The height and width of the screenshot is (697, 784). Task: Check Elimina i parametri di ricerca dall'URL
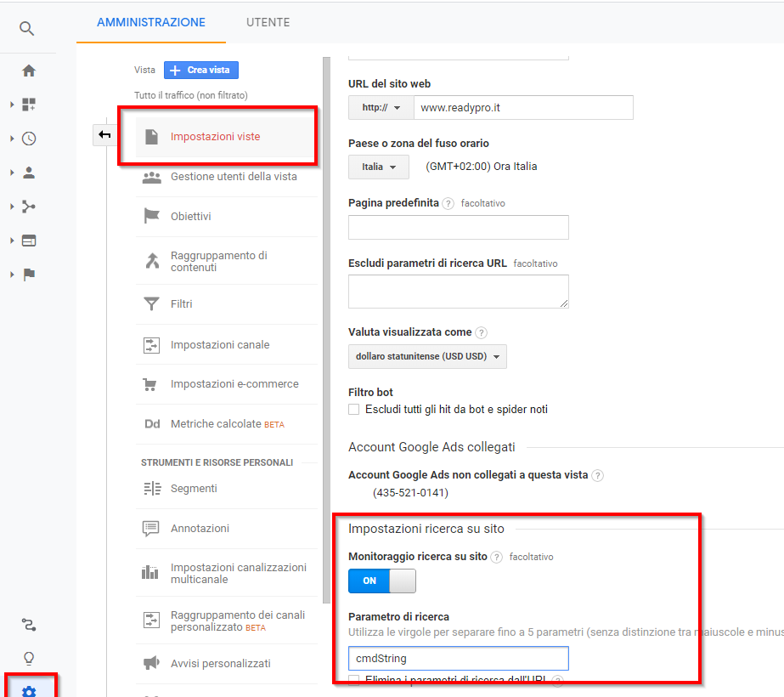(354, 680)
